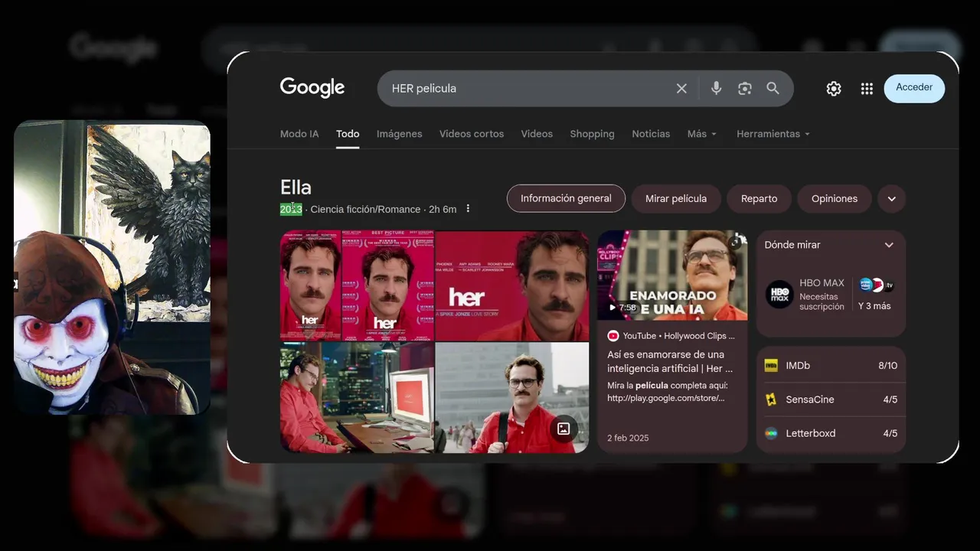The height and width of the screenshot is (551, 980).
Task: Select the Información general chip
Action: pos(566,199)
